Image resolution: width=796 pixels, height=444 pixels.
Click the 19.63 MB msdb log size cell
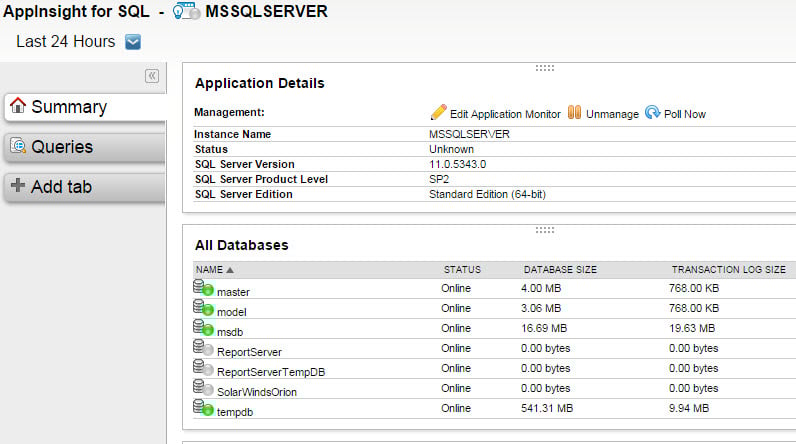[x=692, y=328]
